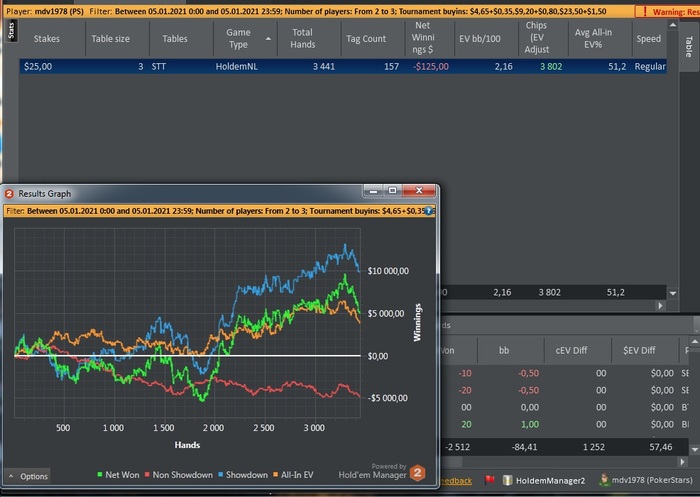Expand the graph Options panel

(28, 476)
